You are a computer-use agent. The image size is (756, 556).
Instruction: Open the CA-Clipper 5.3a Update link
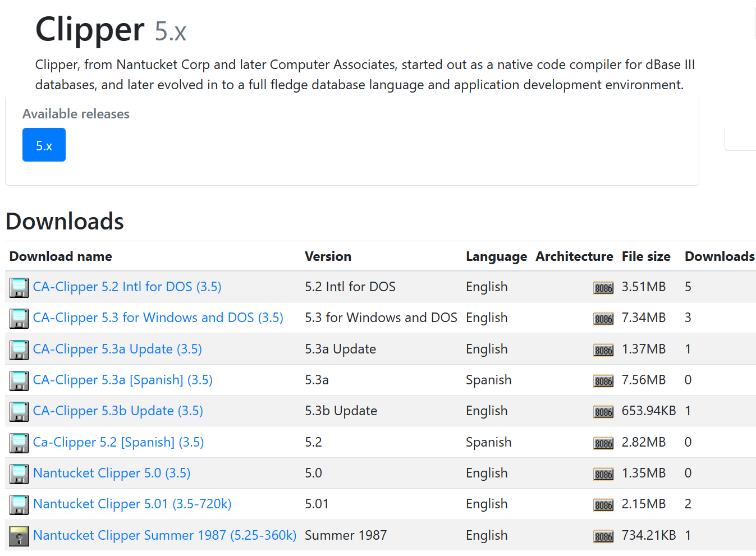[x=117, y=349]
